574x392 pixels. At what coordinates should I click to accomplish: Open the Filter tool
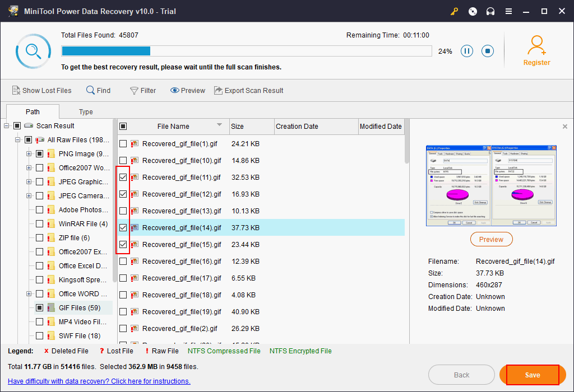click(143, 90)
